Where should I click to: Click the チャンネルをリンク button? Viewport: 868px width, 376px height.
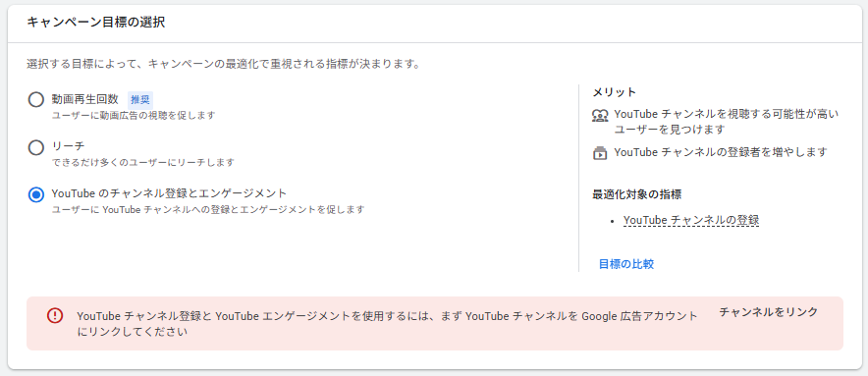click(769, 312)
